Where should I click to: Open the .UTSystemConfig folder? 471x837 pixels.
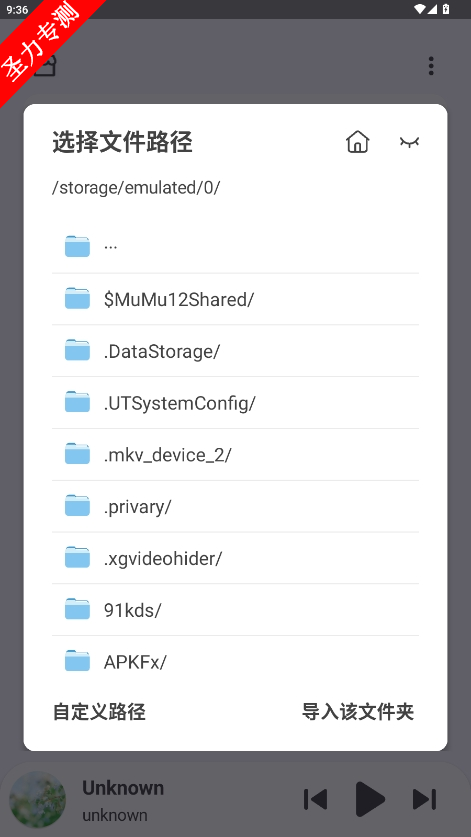pos(235,402)
